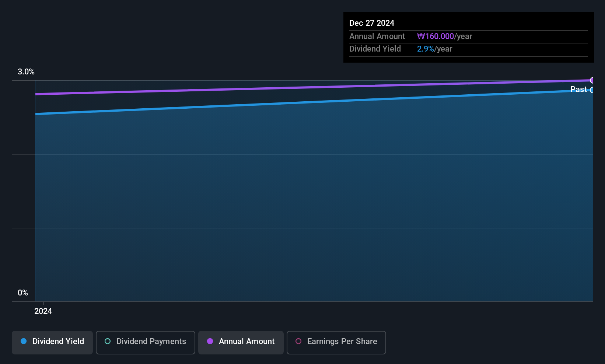The image size is (605, 364).
Task: Select the blue Dividend Yield end point marker
Action: (x=592, y=90)
